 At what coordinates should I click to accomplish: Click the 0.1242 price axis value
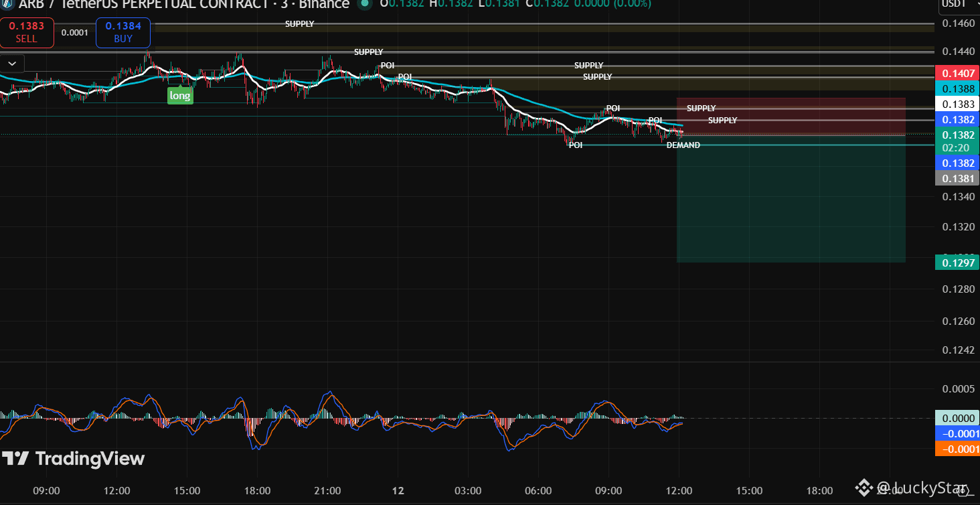[x=958, y=350]
